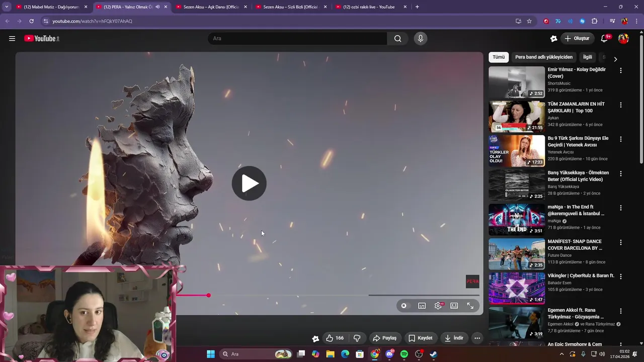
Task: Click the install app icon in address bar
Action: click(x=518, y=21)
